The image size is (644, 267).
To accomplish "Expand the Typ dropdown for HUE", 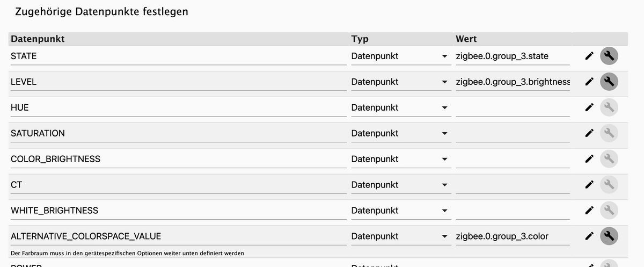I will tap(399, 107).
